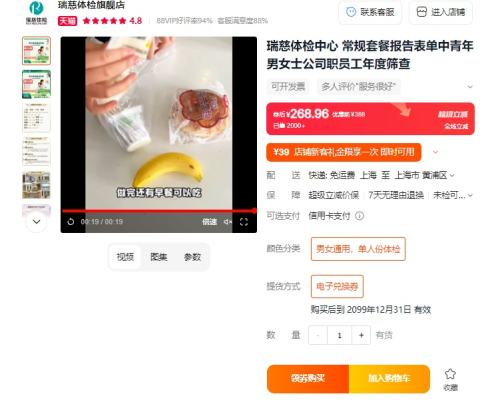Click the credit card payment info icon
The height and width of the screenshot is (414, 500).
359,216
